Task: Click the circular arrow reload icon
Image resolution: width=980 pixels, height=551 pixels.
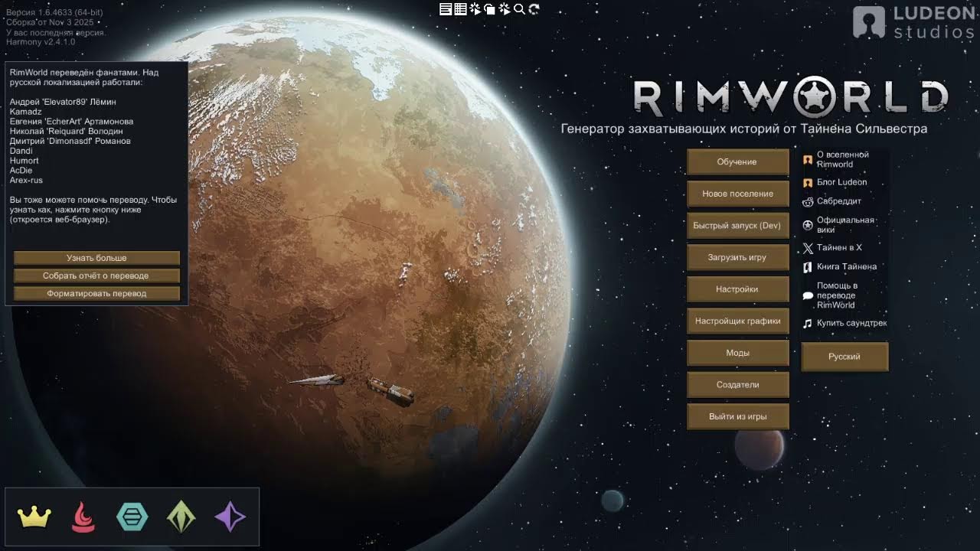Action: [534, 9]
